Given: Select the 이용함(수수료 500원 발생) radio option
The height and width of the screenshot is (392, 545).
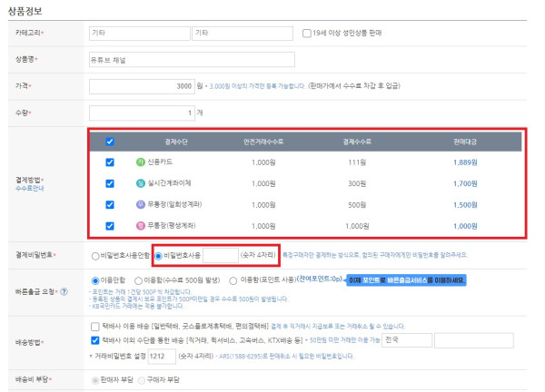Looking at the screenshot, I should (x=138, y=280).
